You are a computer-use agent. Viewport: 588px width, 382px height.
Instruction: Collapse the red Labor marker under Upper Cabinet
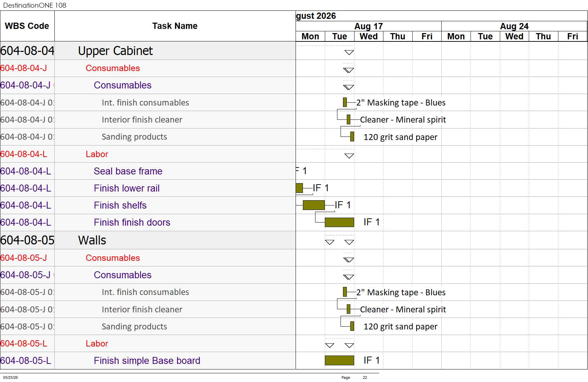[x=349, y=156]
